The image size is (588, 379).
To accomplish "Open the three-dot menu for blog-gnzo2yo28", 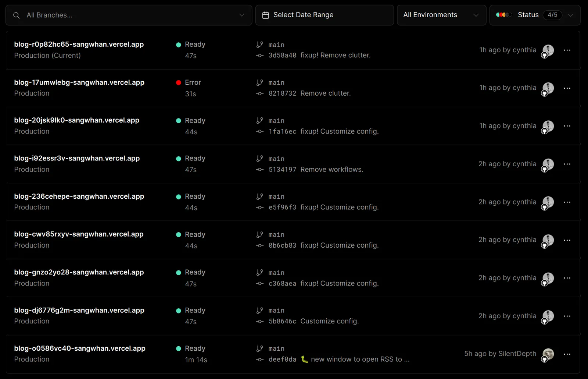I will tap(567, 278).
